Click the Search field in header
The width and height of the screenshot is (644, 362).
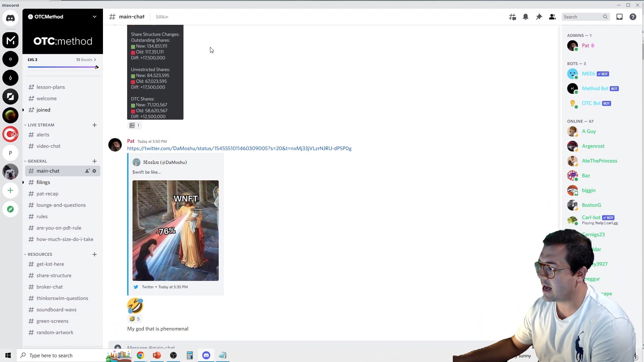585,17
